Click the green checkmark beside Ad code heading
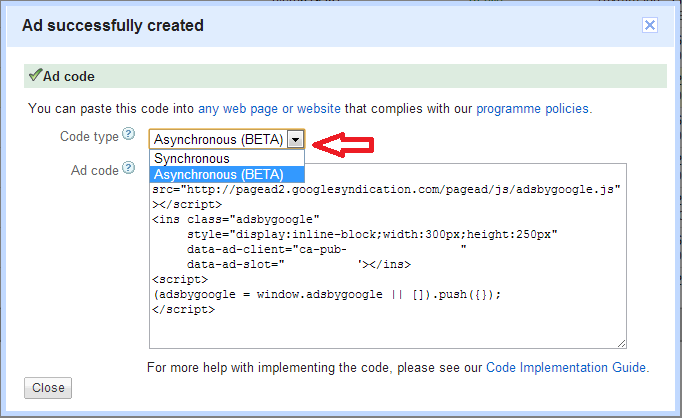Viewport: 682px width, 418px height. tap(35, 75)
